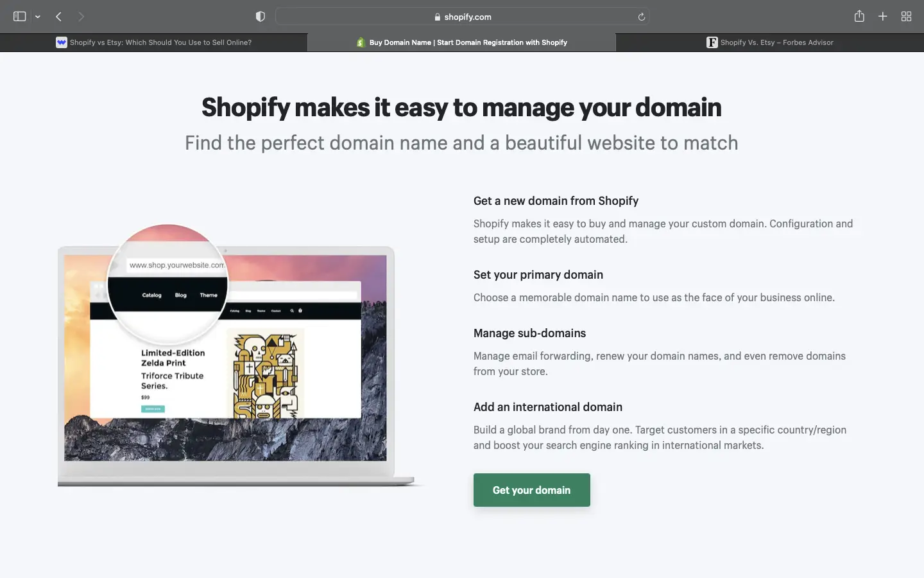This screenshot has height=578, width=924.
Task: Click the 'Shopify makes it easy to manage your domain' title
Action: point(461,107)
